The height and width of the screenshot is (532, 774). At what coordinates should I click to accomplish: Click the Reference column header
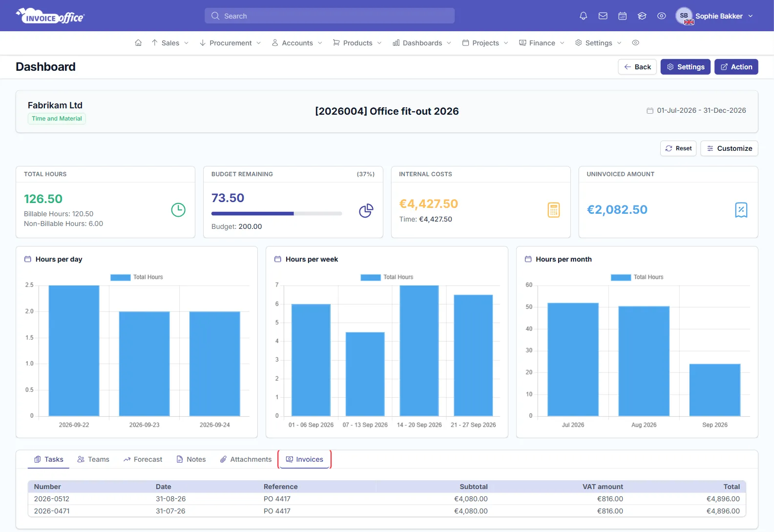(281, 487)
